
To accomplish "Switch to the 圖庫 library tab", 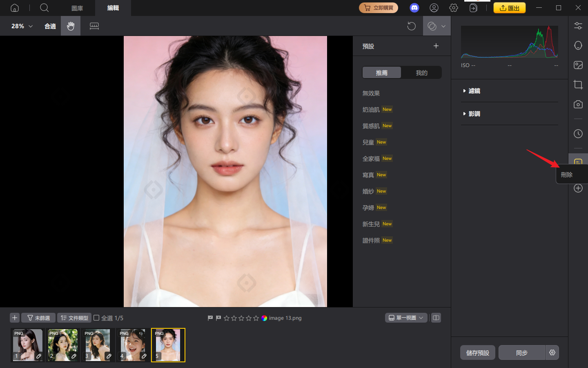I will coord(77,8).
